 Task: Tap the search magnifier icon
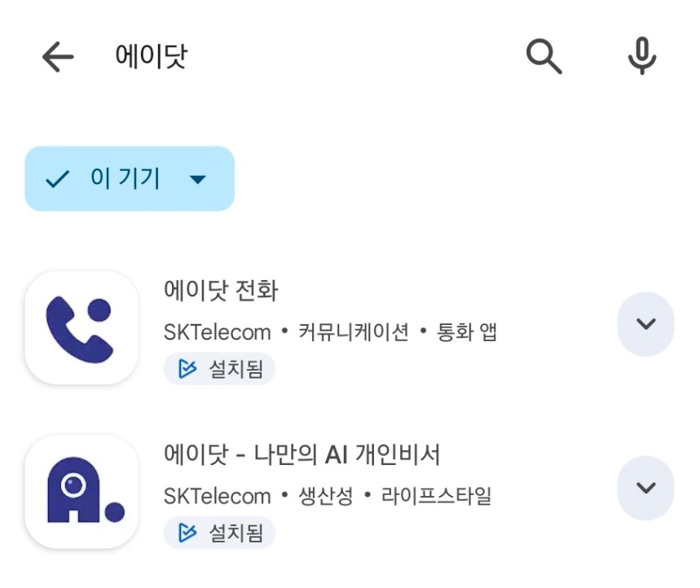click(x=544, y=56)
